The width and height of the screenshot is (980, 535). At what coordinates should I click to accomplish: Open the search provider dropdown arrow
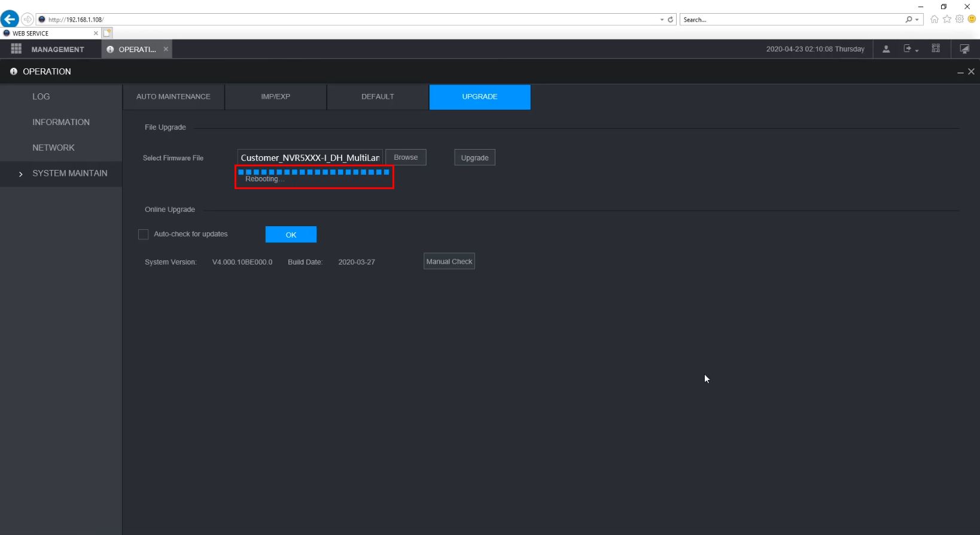917,20
